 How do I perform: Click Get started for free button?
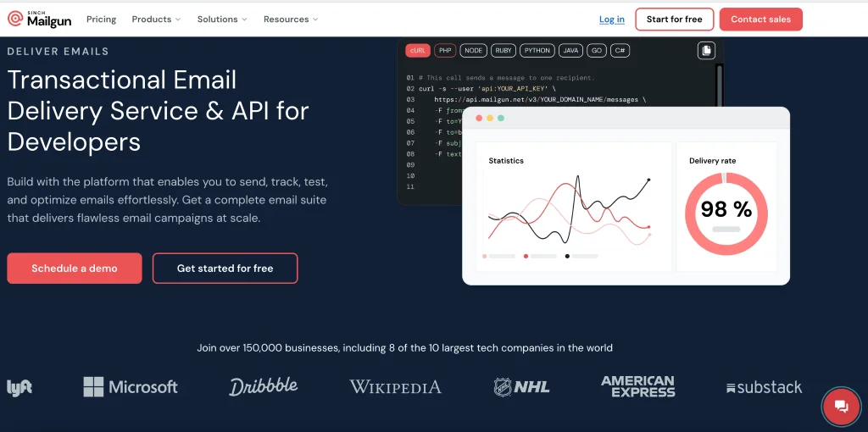[225, 269]
